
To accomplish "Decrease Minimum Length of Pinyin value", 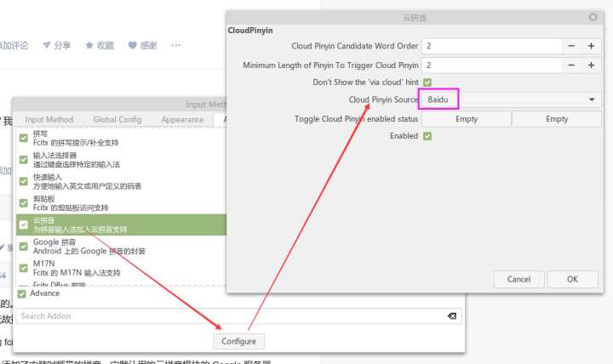I will [571, 65].
